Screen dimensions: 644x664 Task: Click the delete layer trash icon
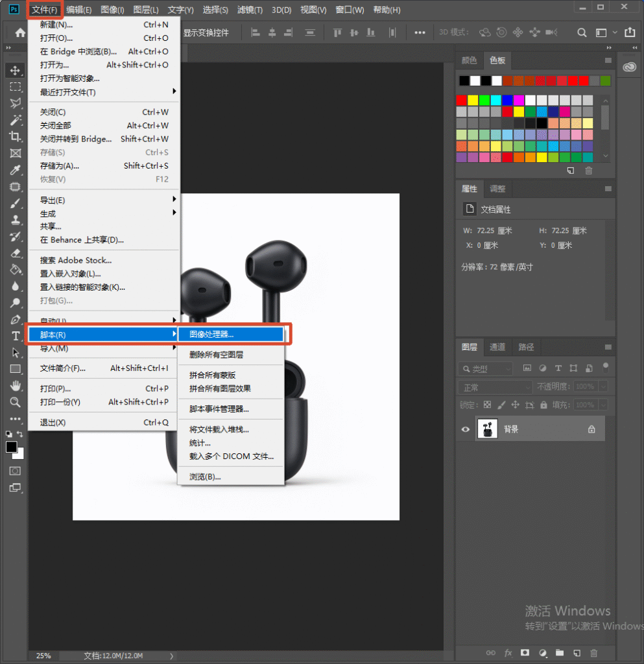coord(593,652)
